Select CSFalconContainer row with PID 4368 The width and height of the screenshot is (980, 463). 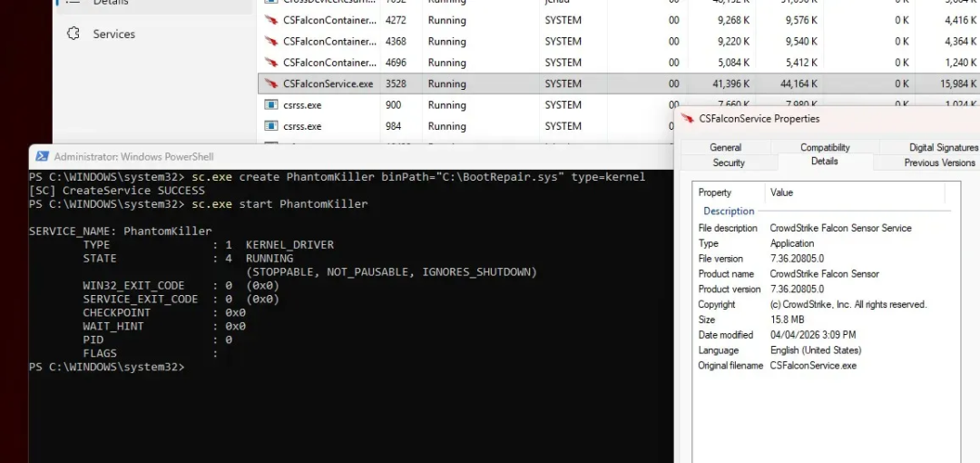(619, 41)
